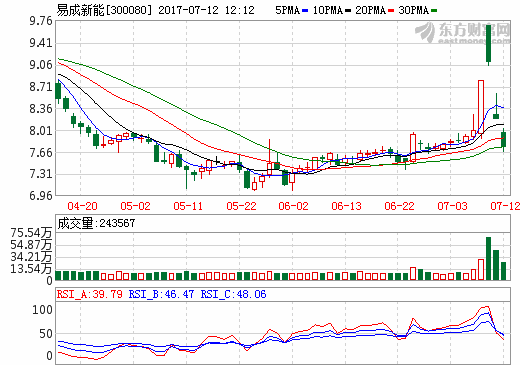520x365 pixels.
Task: Select the 06-13 date label
Action: [x=346, y=206]
